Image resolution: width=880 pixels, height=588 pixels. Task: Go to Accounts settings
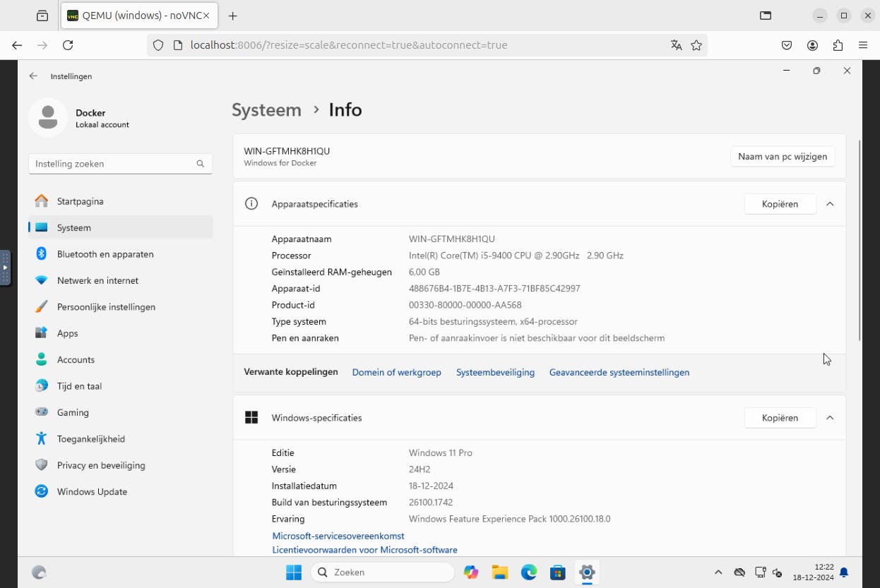pos(120,359)
